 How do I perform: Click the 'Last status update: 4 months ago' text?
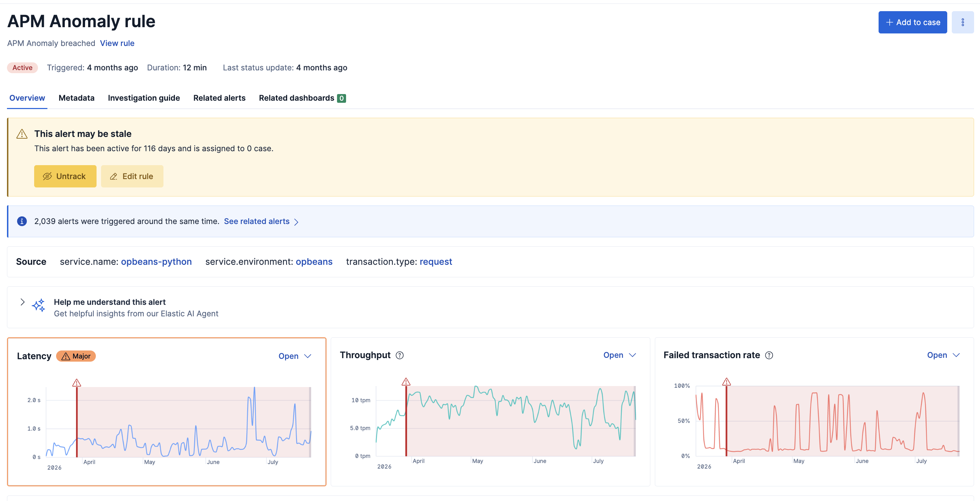(285, 67)
